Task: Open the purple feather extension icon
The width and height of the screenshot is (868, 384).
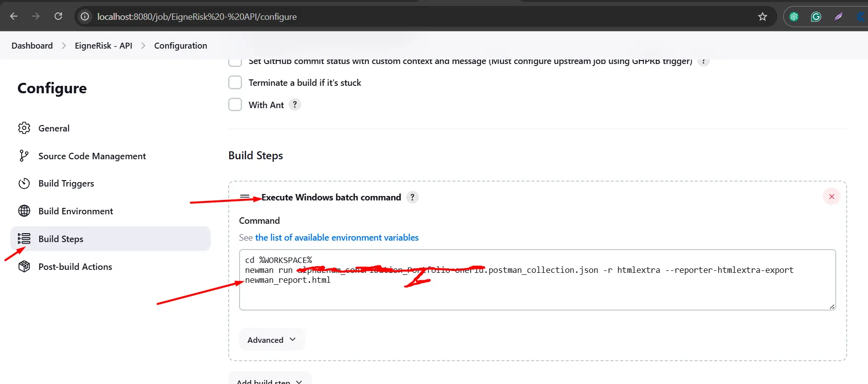Action: (x=838, y=16)
